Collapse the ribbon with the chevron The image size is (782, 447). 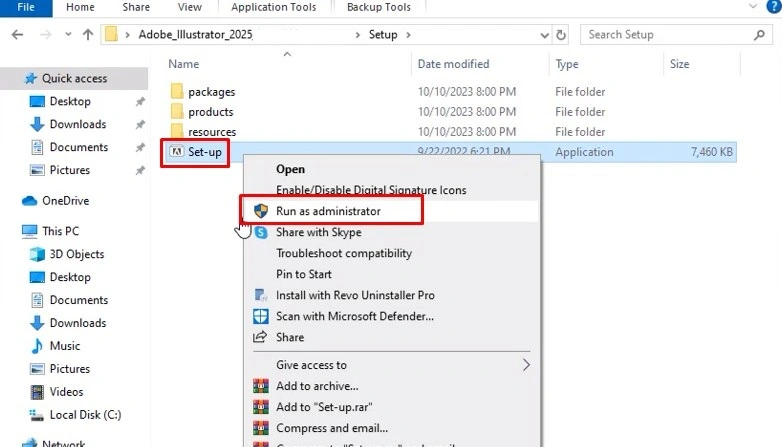point(753,6)
